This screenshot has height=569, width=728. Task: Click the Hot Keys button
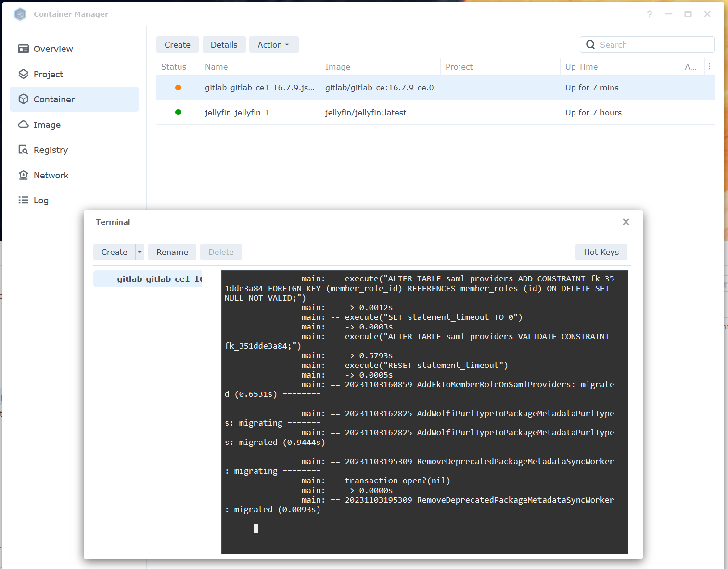(601, 252)
